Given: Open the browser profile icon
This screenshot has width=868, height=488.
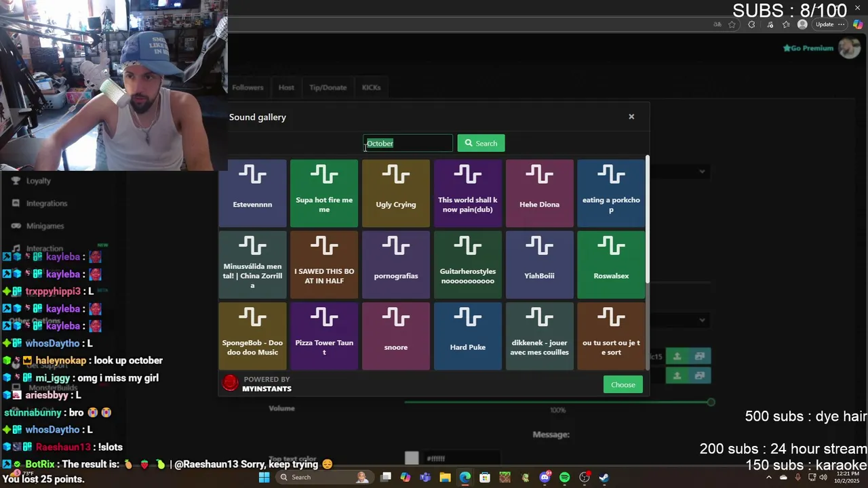Looking at the screenshot, I should coord(803,24).
